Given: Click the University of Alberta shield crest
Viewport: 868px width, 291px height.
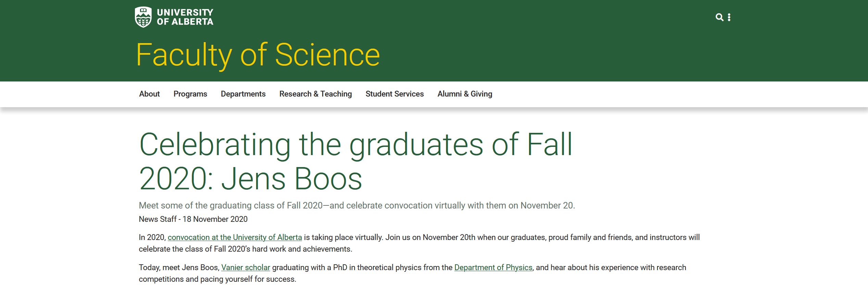Looking at the screenshot, I should [143, 17].
